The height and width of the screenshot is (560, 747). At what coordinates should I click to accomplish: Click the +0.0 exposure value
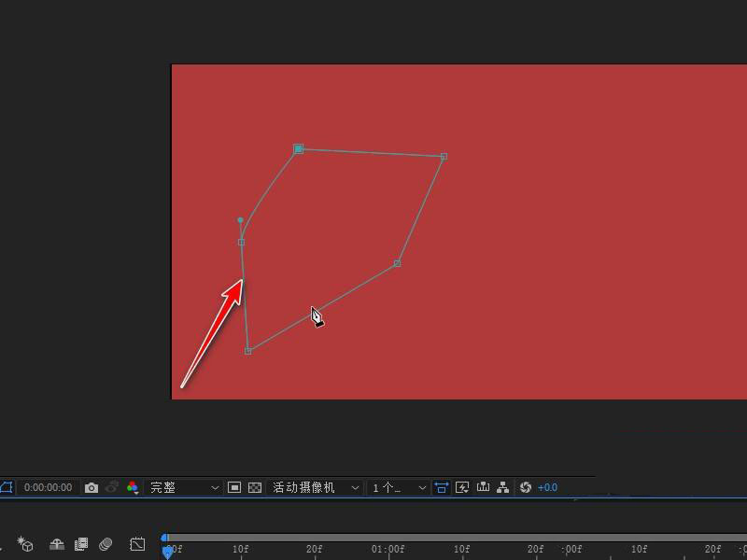[547, 487]
